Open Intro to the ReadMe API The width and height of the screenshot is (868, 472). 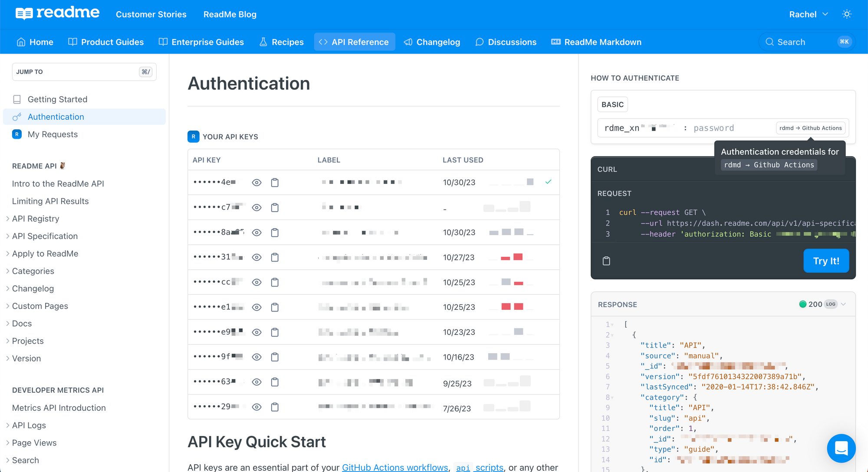click(58, 184)
